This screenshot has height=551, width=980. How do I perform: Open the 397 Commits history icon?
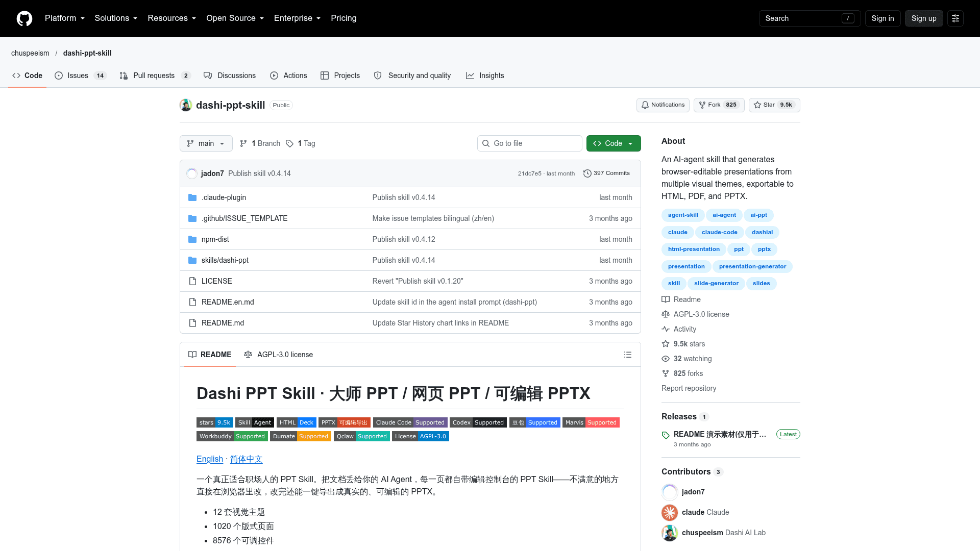(x=587, y=173)
